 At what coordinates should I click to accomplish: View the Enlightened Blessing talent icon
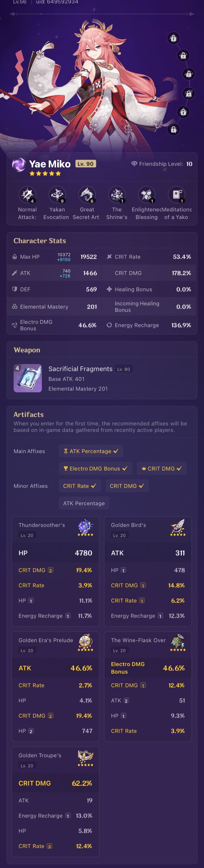click(147, 195)
